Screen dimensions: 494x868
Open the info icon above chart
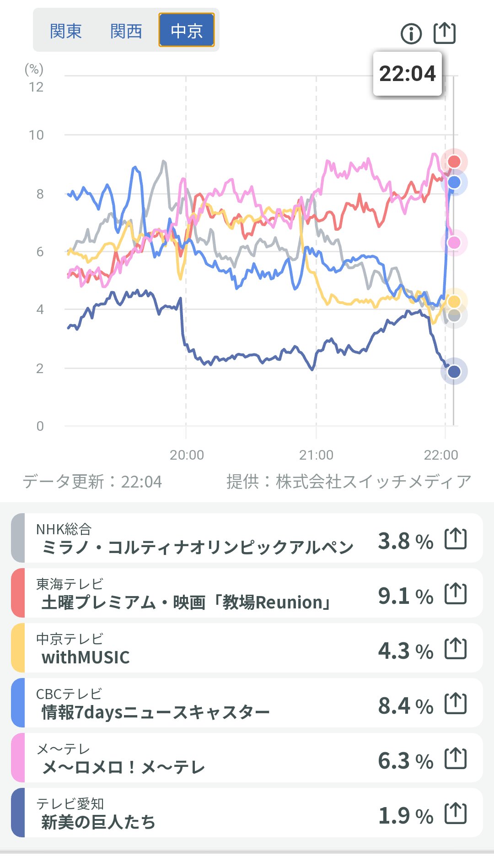[411, 33]
